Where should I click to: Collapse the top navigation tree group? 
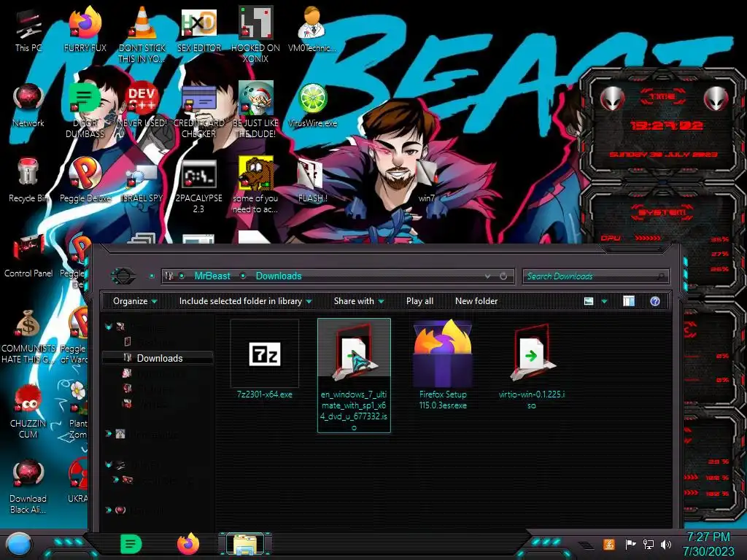coord(109,327)
